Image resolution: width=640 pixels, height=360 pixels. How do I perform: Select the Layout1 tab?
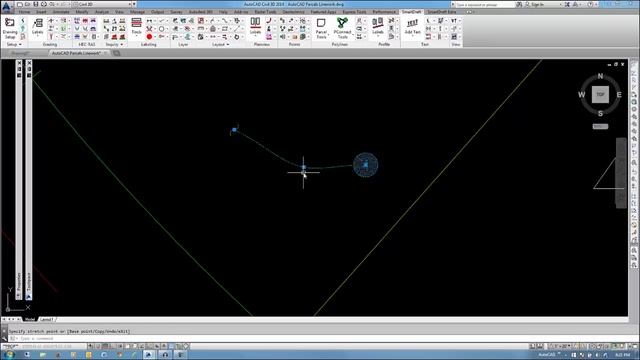pyautogui.click(x=47, y=319)
